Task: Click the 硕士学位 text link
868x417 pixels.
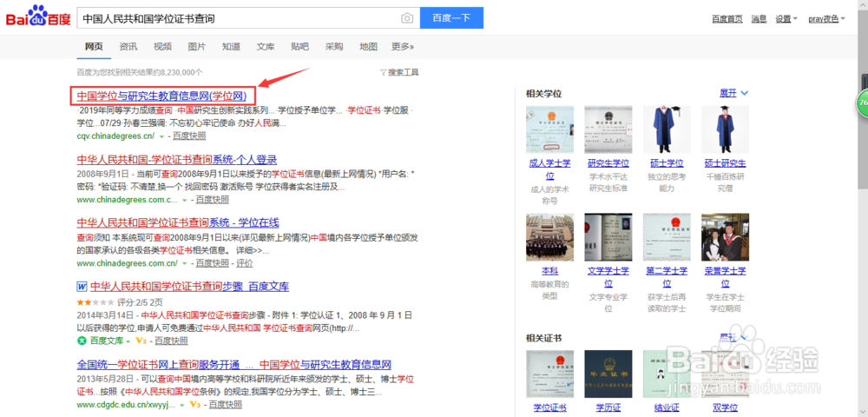Action: coord(667,163)
